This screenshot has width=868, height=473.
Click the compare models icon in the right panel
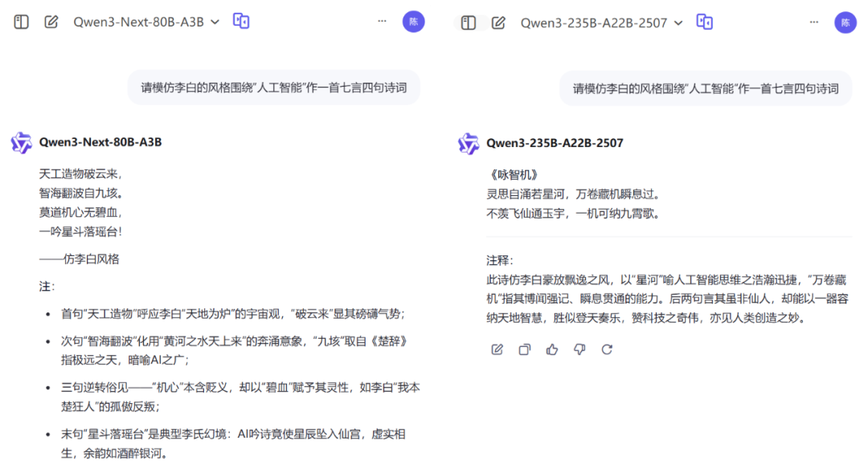(x=705, y=22)
